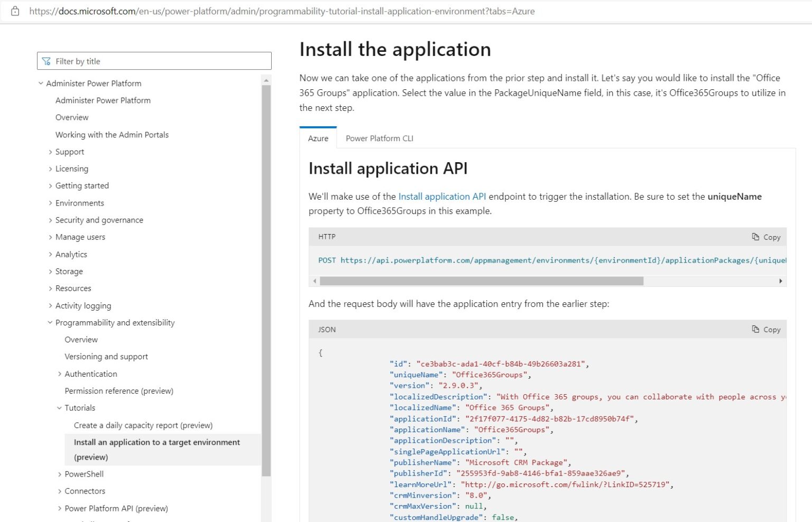
Task: Copy the HTTP POST request code
Action: click(x=766, y=237)
